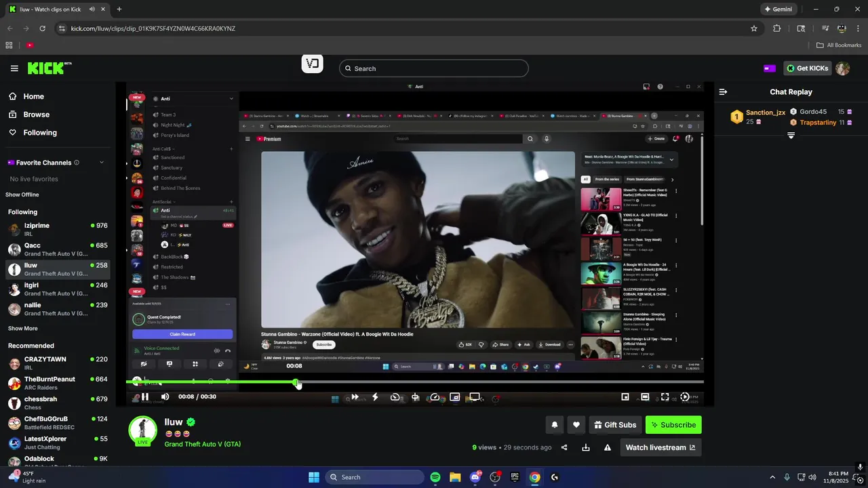Click the screen cast icon in player

(475, 397)
